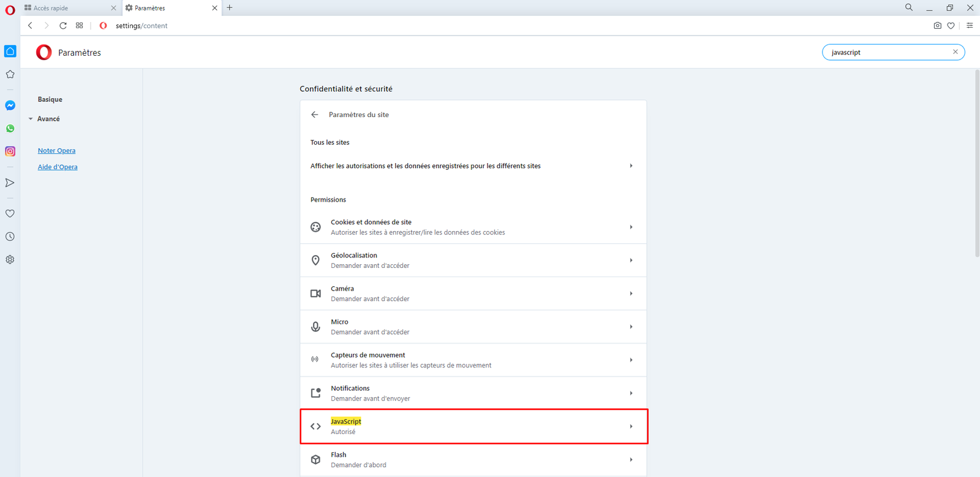980x477 pixels.
Task: Select Basique in settings sidebar
Action: 50,99
